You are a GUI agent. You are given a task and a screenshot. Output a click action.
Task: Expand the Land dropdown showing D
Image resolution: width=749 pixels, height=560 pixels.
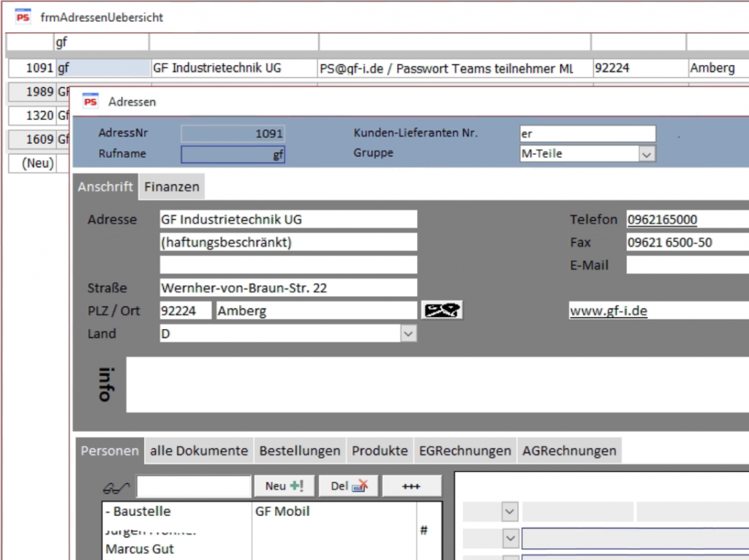pyautogui.click(x=408, y=333)
